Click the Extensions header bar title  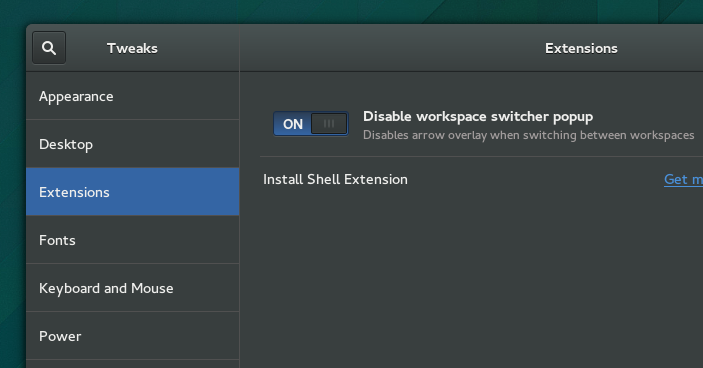pos(581,48)
